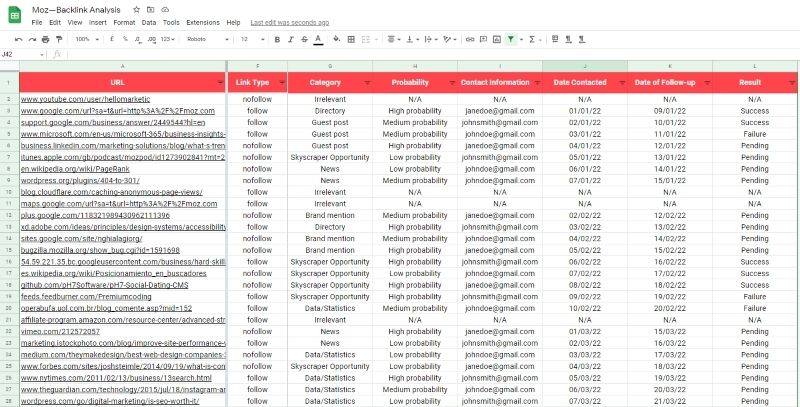This screenshot has height=407, width=800.
Task: Open text rotation dropdown
Action: 449,39
